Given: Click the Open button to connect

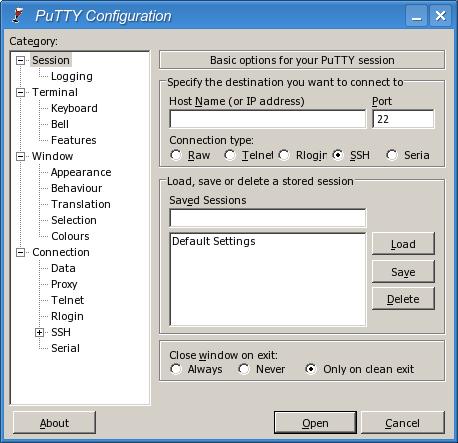Looking at the screenshot, I should (x=315, y=423).
